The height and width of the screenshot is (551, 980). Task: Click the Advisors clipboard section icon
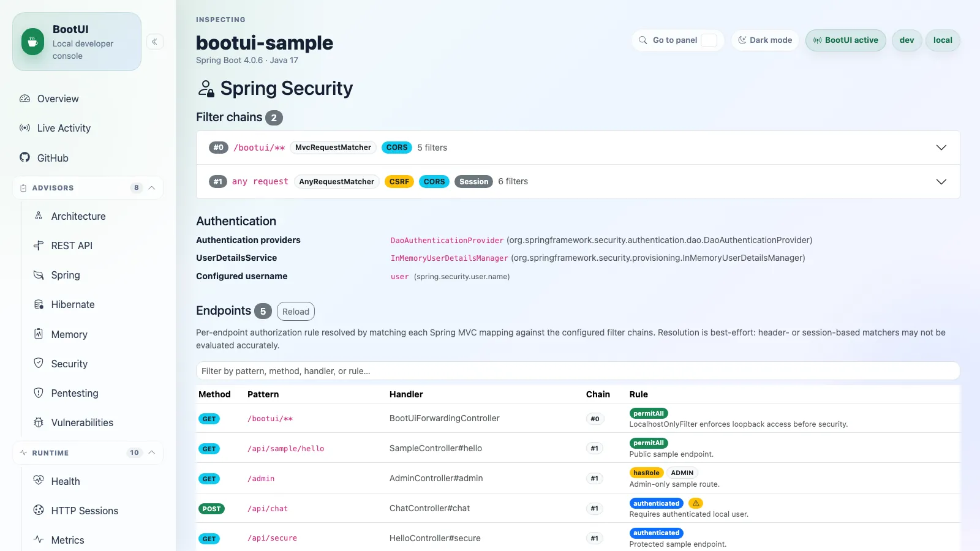pos(23,188)
